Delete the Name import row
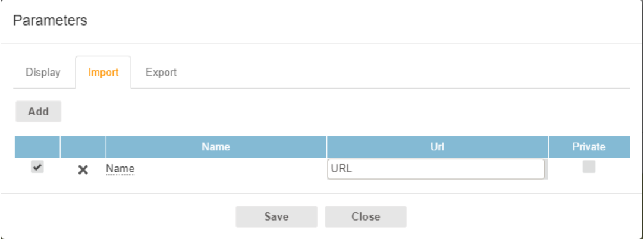This screenshot has width=644, height=239. pyautogui.click(x=83, y=170)
